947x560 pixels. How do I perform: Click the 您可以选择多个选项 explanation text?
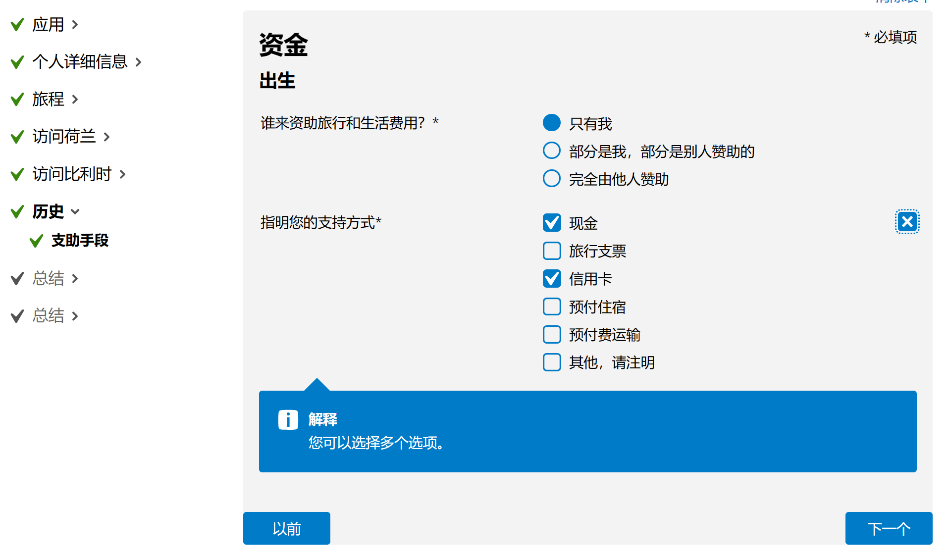[x=376, y=442]
